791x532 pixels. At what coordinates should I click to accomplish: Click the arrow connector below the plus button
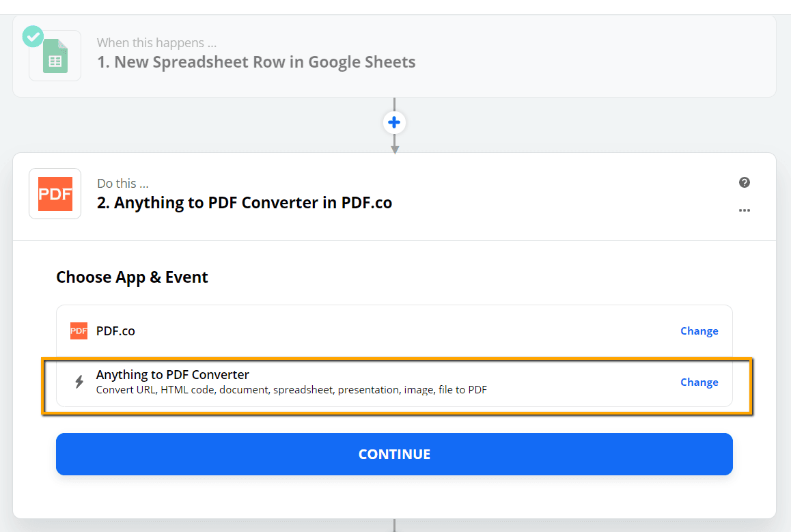coord(394,145)
